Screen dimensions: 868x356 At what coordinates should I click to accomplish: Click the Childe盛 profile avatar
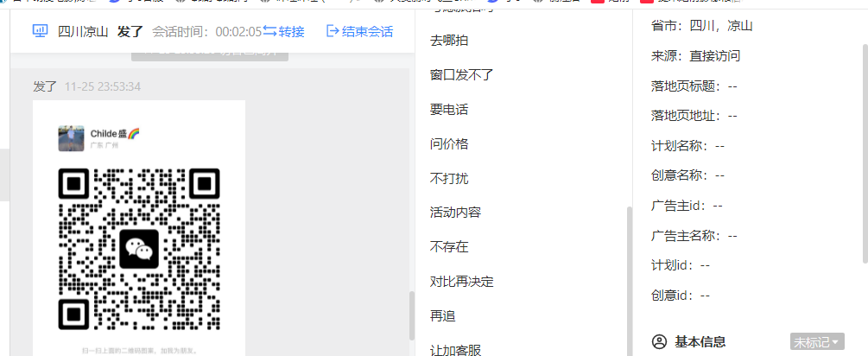[71, 138]
